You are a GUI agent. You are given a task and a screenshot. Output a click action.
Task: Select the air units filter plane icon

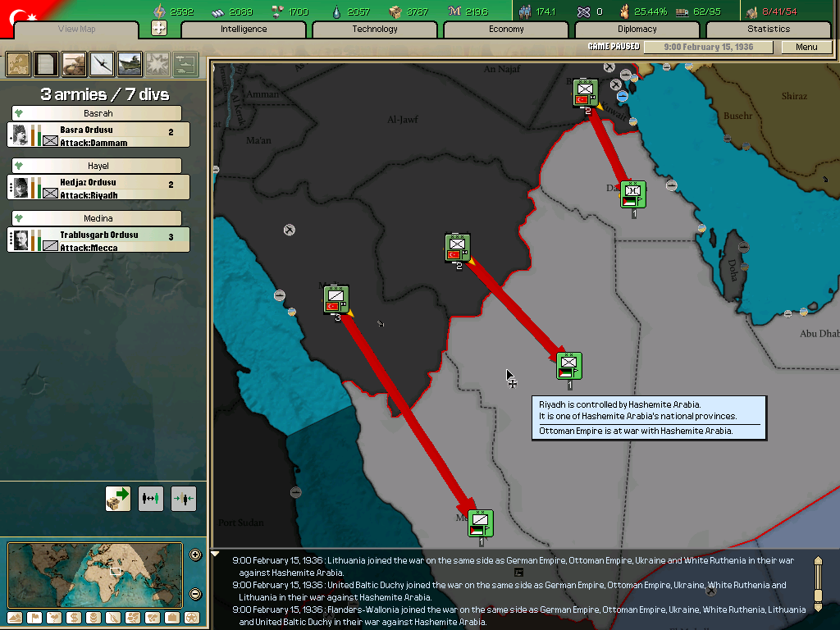100,64
